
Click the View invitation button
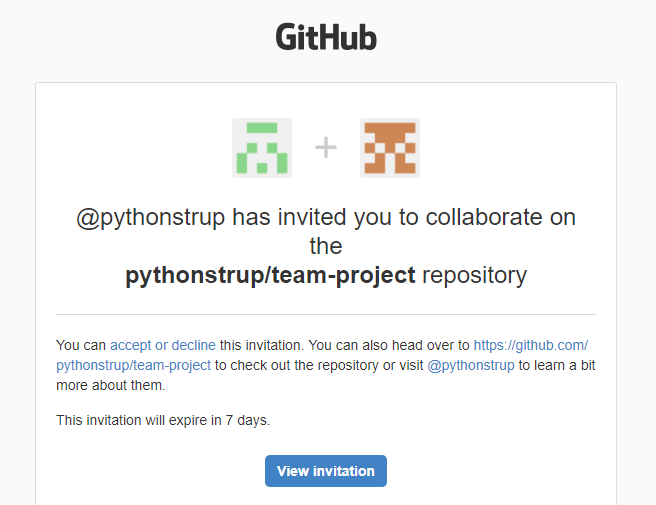[x=326, y=471]
